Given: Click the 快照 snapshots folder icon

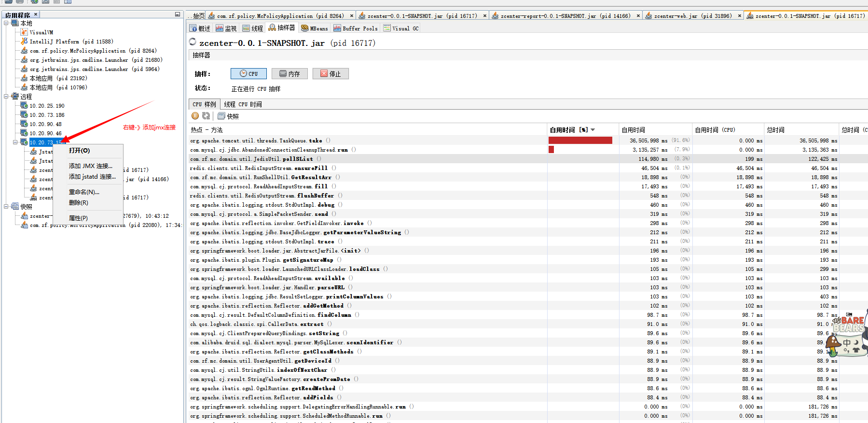Looking at the screenshot, I should click(x=15, y=207).
